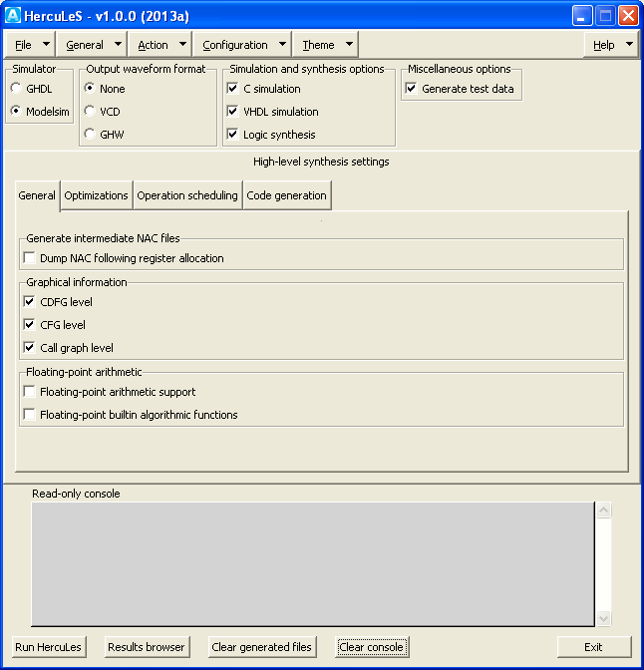Open the Results browser
The image size is (644, 670).
(x=147, y=647)
